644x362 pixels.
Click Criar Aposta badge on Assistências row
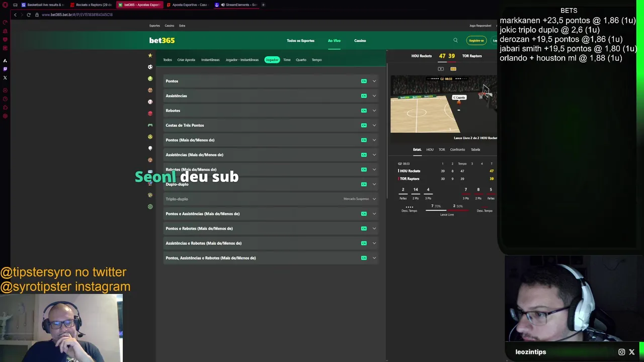click(x=364, y=96)
